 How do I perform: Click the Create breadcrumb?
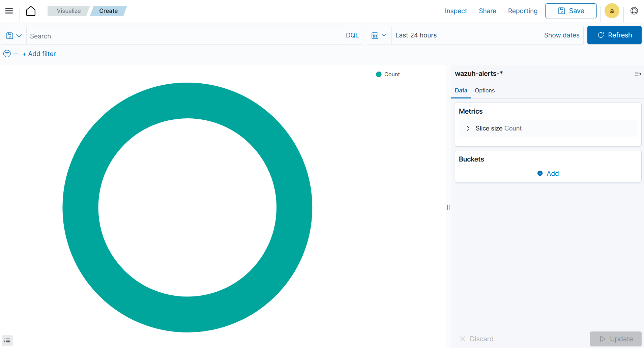click(108, 11)
